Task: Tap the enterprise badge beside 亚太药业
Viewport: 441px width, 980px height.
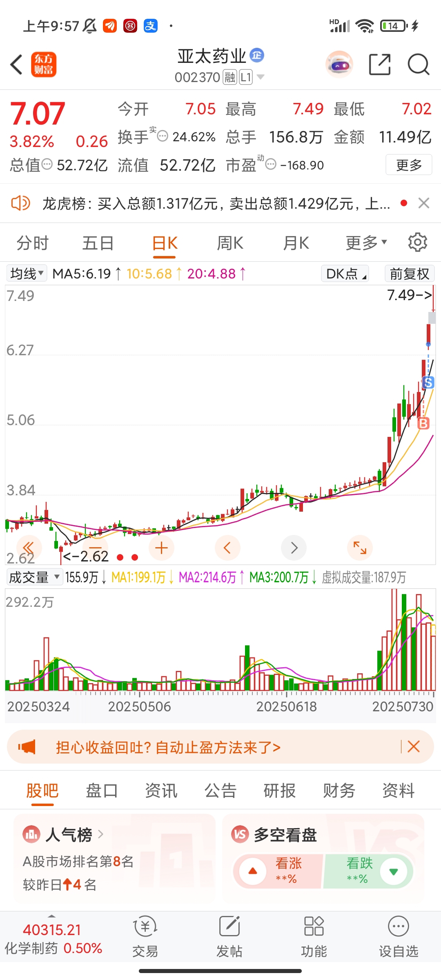Action: coord(257,55)
